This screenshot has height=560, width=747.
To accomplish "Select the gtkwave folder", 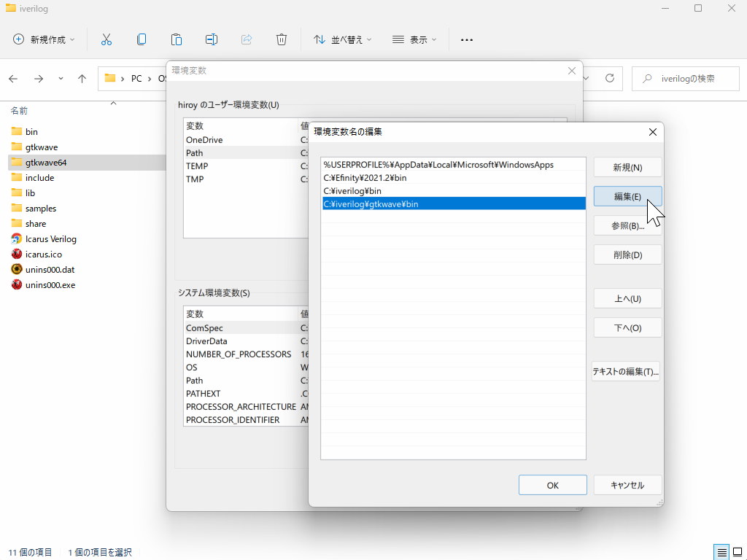I will [42, 147].
